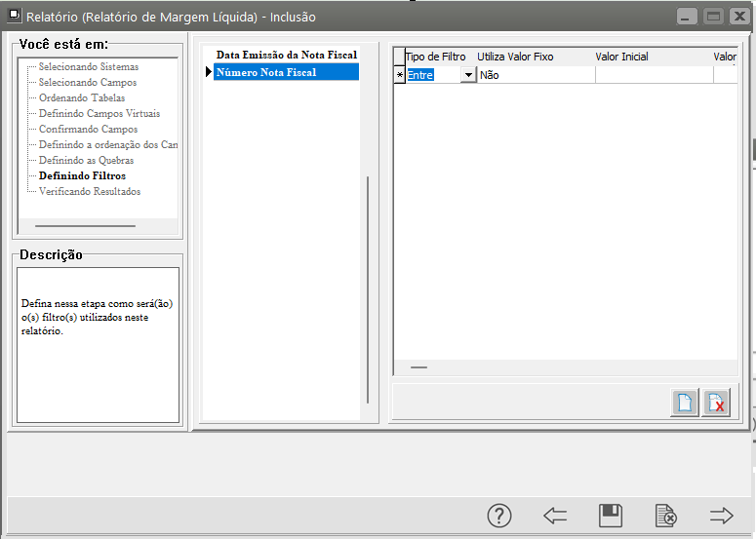Click the cancel document icon in bottom toolbar

[x=666, y=516]
